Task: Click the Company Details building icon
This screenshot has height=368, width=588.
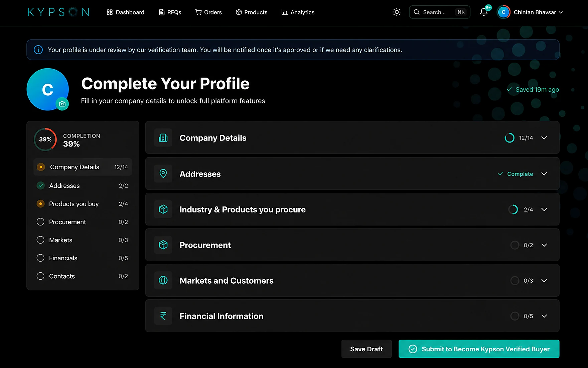Action: coord(163,137)
